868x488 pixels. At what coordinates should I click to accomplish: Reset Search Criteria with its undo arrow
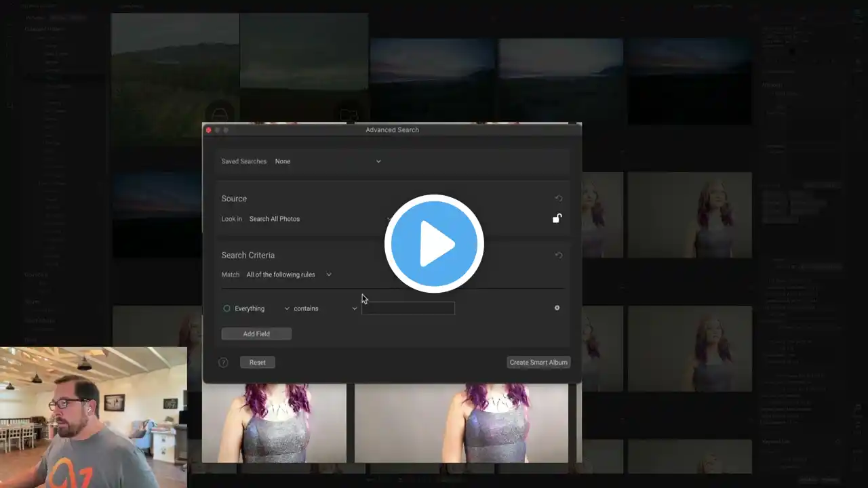point(559,256)
